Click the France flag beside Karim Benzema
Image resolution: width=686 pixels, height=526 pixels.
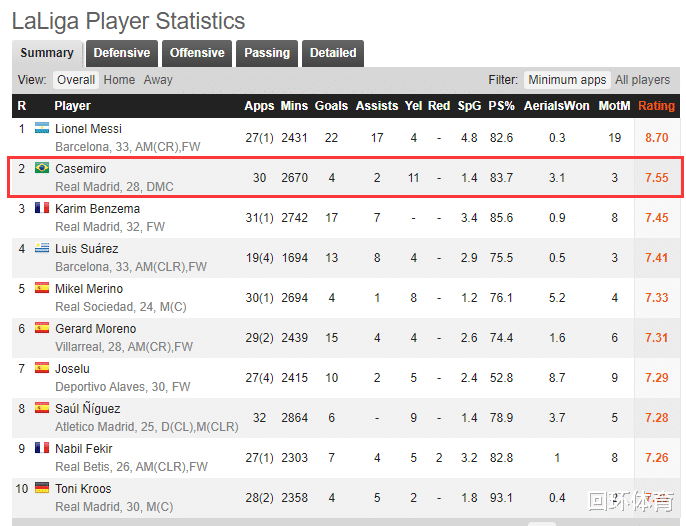[42, 208]
